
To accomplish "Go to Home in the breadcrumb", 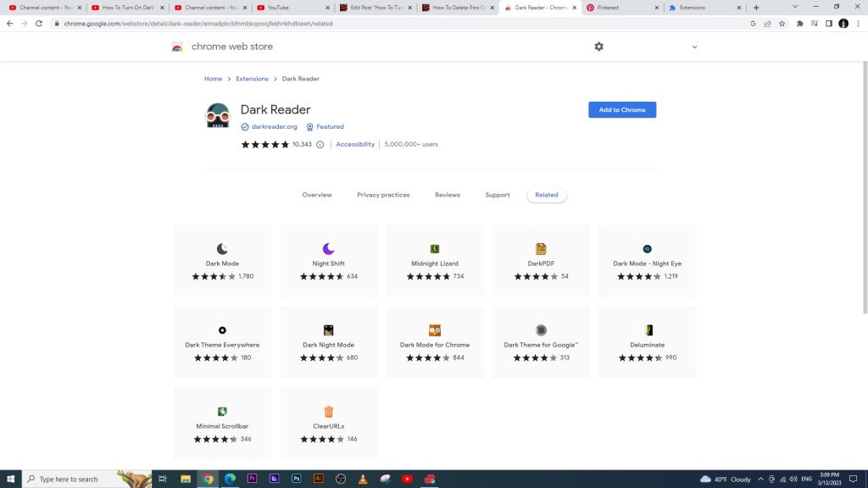I will (213, 79).
